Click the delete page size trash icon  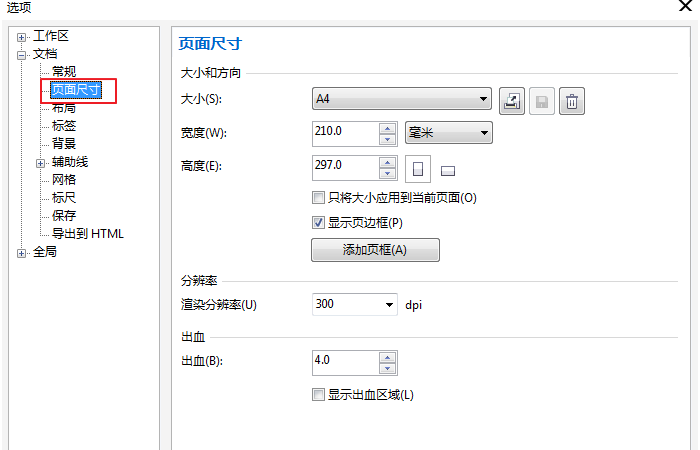571,101
